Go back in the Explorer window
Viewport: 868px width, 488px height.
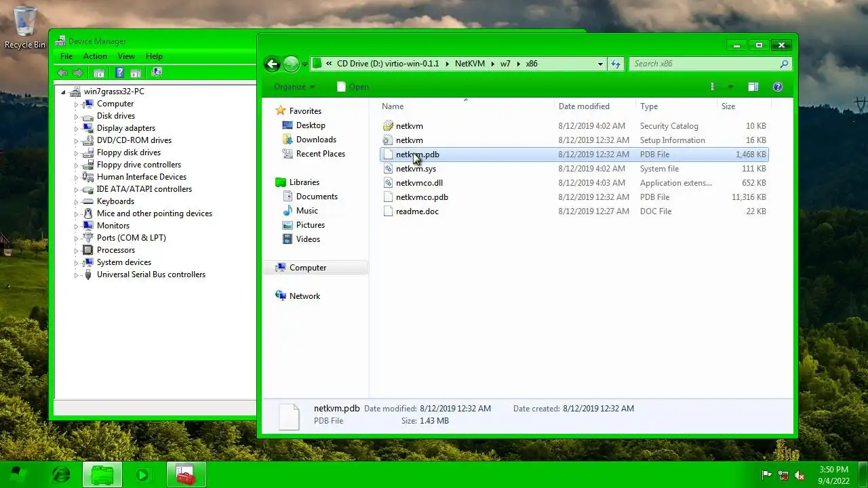click(x=272, y=64)
